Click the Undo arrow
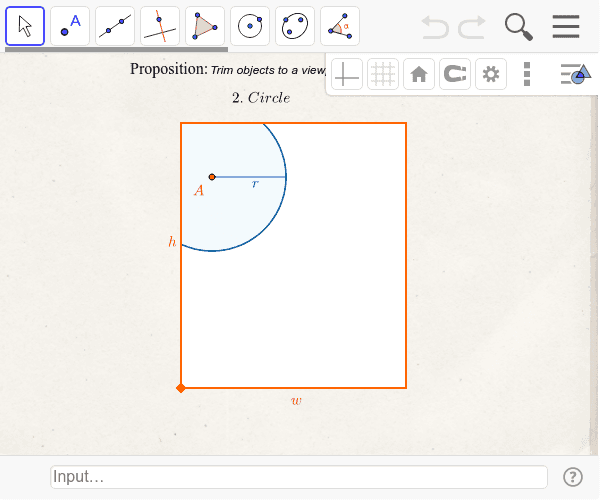 pyautogui.click(x=435, y=27)
